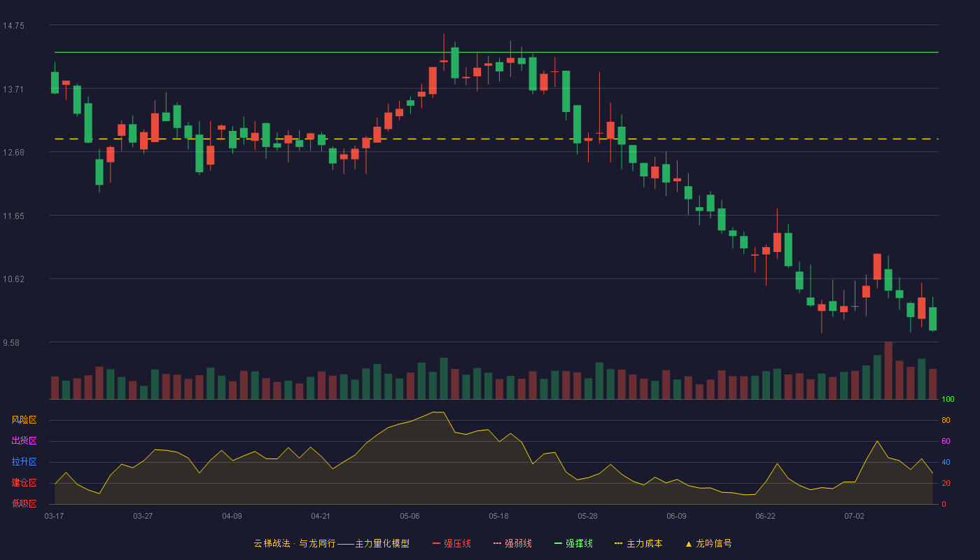
Task: Click the green horizontal support line
Action: 496,52
